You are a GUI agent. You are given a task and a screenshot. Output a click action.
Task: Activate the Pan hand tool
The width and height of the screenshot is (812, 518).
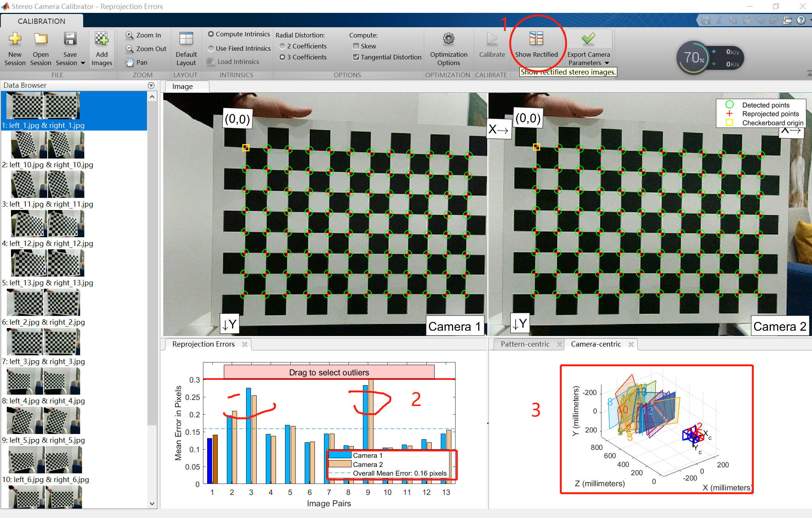click(137, 62)
